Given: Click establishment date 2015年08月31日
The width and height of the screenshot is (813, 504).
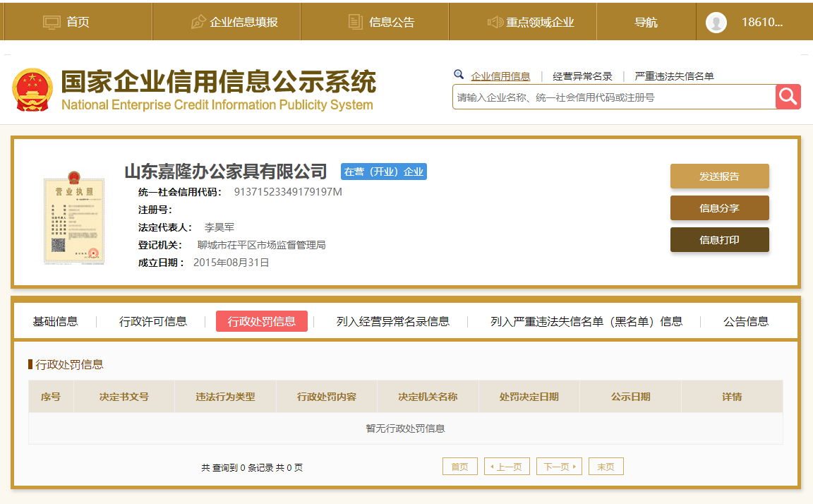Looking at the screenshot, I should 231,263.
